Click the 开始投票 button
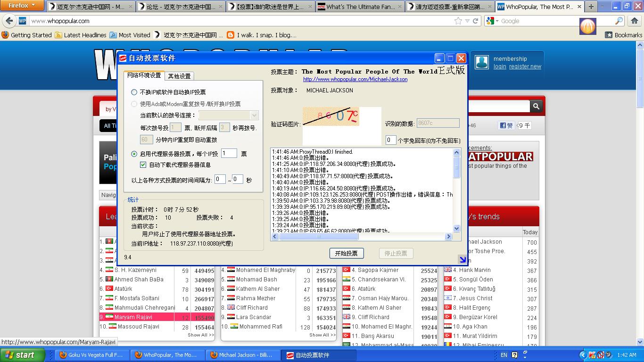 point(346,253)
